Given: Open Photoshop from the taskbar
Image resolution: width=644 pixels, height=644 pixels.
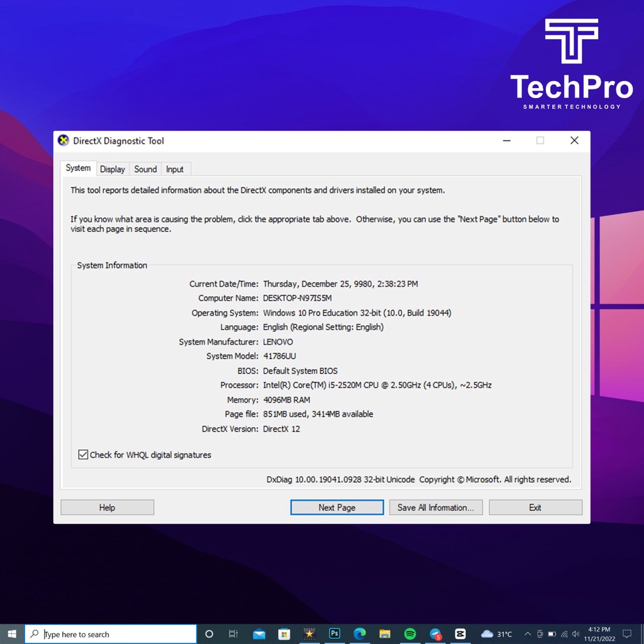Looking at the screenshot, I should 335,634.
